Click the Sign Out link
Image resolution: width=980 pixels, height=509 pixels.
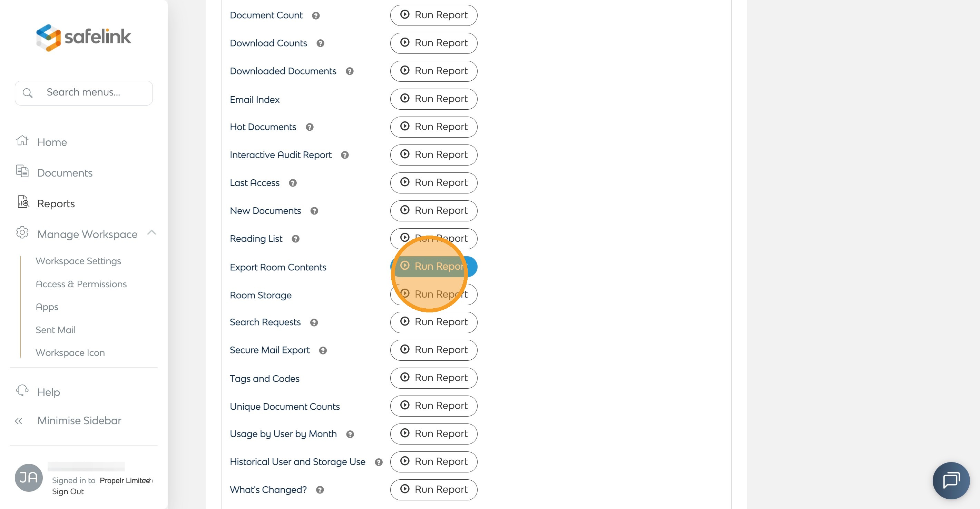[68, 491]
